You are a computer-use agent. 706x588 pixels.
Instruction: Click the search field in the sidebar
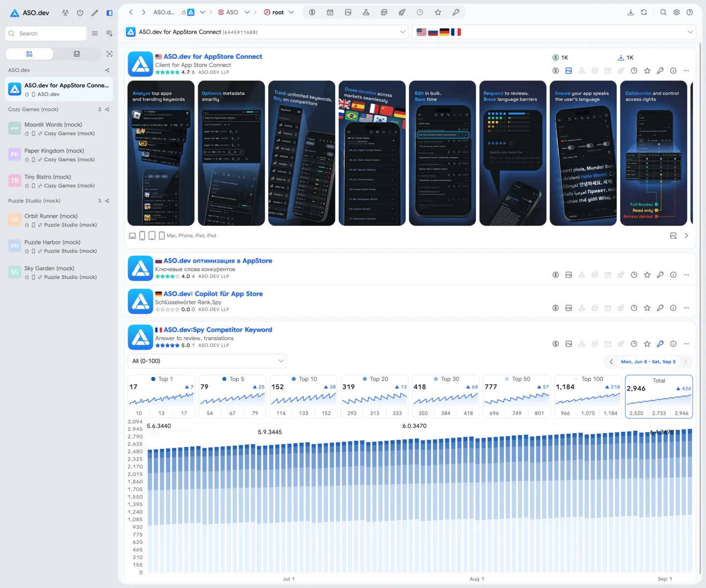46,33
